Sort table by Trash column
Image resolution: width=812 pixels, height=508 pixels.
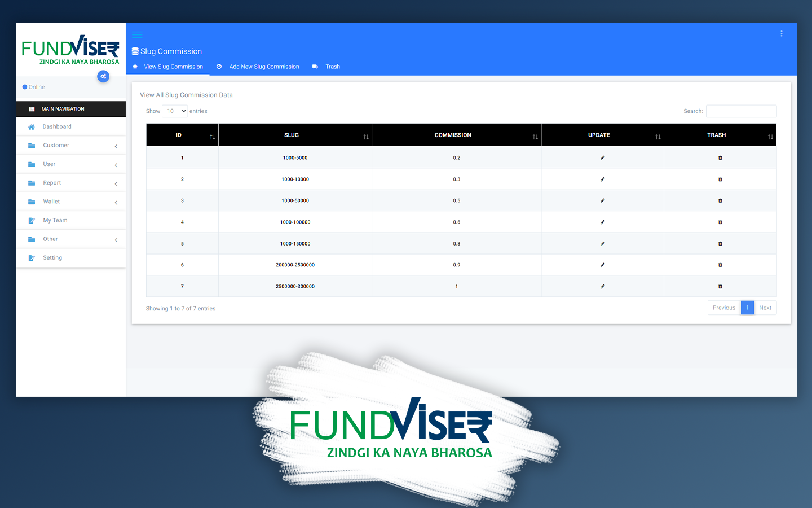click(720, 135)
